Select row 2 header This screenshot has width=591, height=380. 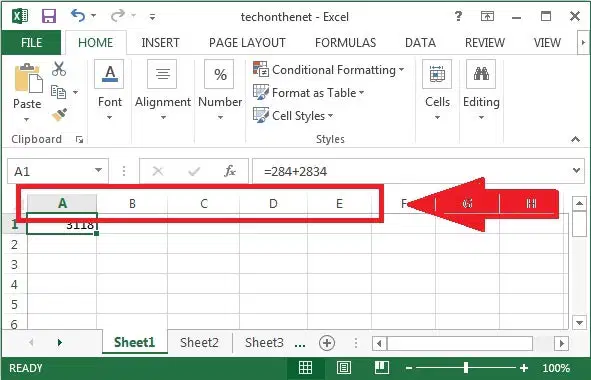15,245
